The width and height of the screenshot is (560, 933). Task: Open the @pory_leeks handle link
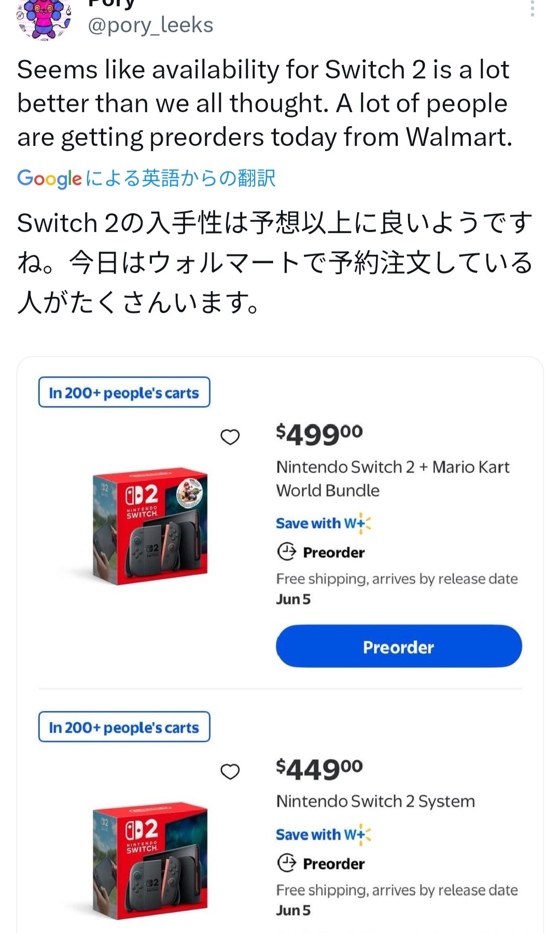pyautogui.click(x=150, y=25)
